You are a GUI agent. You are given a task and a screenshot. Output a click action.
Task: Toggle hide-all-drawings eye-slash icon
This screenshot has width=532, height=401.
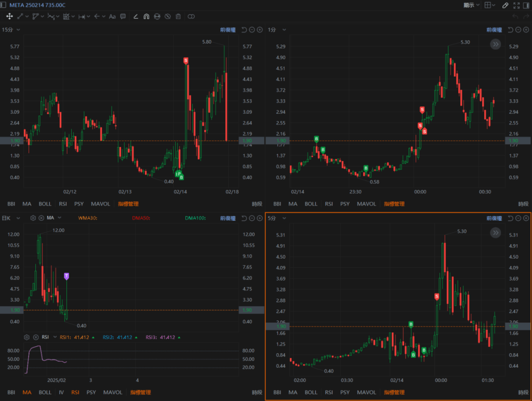click(x=167, y=17)
